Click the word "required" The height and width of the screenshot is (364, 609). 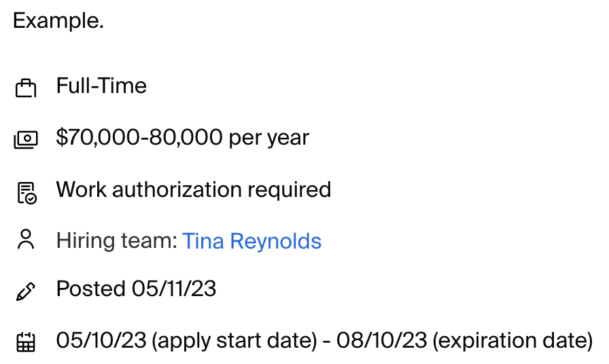pos(296,189)
